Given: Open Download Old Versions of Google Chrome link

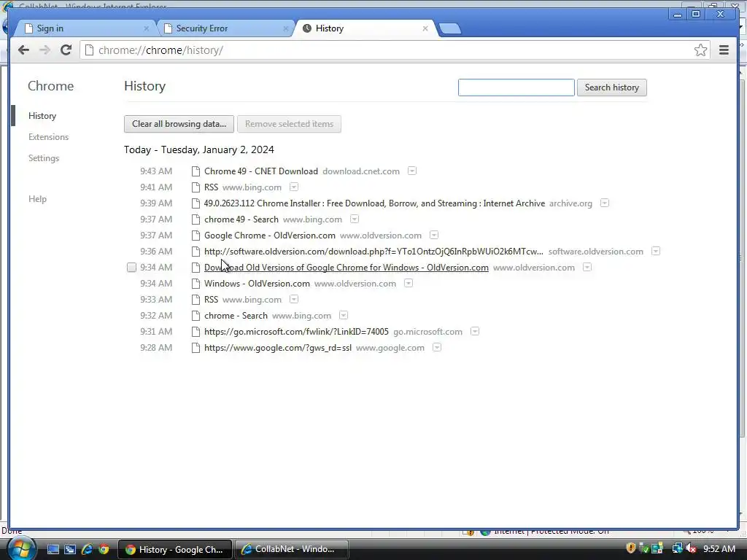Looking at the screenshot, I should point(347,268).
